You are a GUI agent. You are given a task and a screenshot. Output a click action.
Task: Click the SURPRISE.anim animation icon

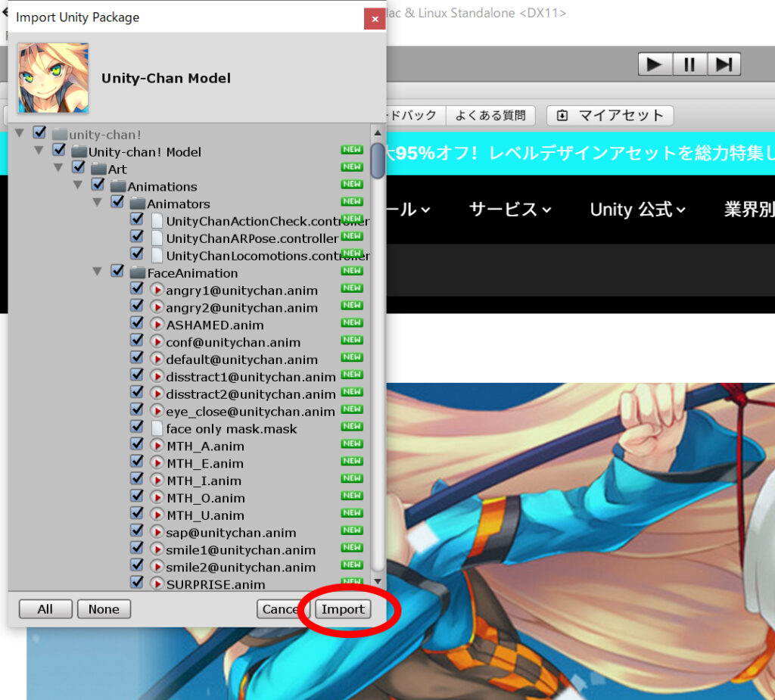click(157, 583)
